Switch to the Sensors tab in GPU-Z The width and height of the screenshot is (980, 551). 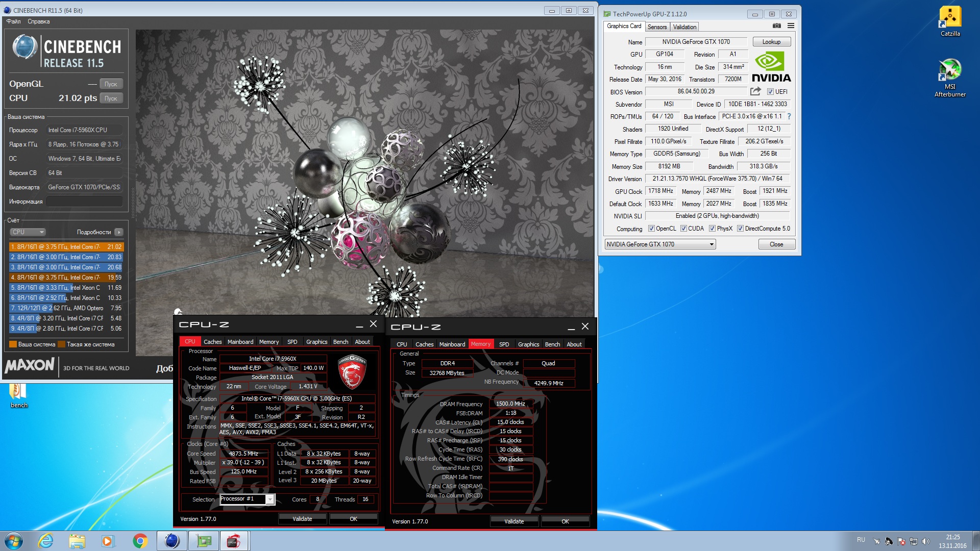click(x=657, y=27)
